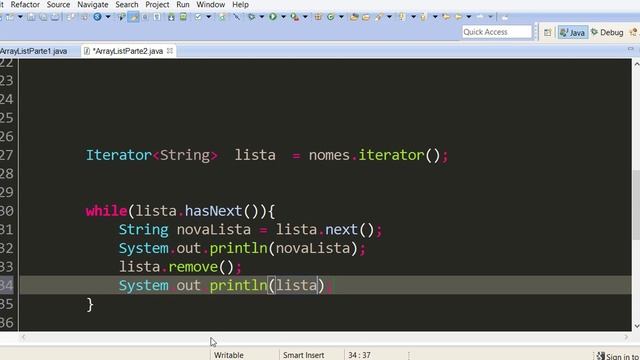Click the editor scroll up arrow
The image size is (640, 360).
pyautogui.click(x=636, y=64)
